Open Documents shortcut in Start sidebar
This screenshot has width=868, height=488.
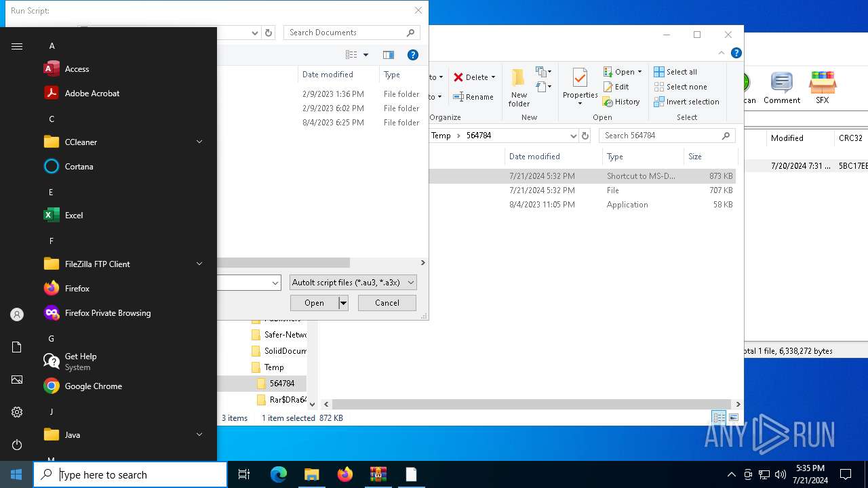tap(17, 347)
